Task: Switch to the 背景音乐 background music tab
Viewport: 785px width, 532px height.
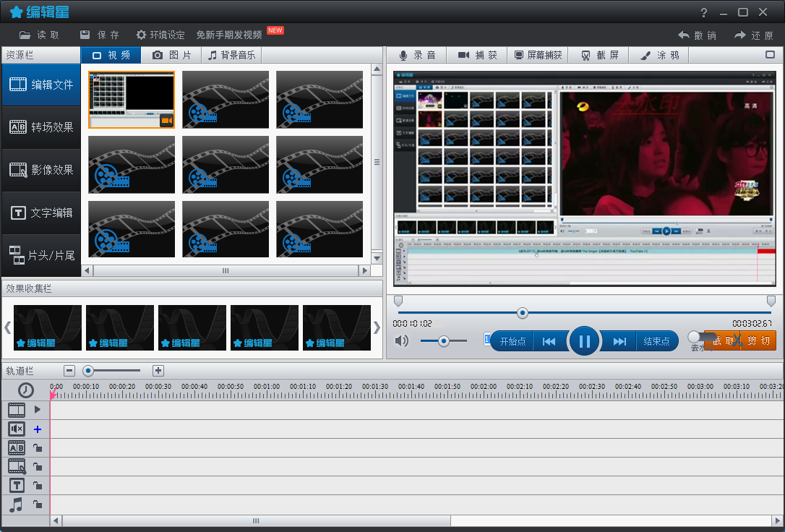Action: (x=231, y=55)
